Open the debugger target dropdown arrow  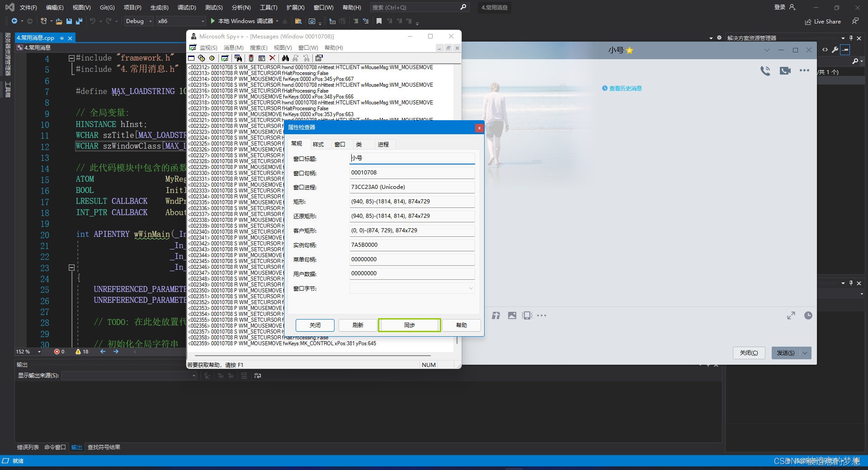coord(277,21)
